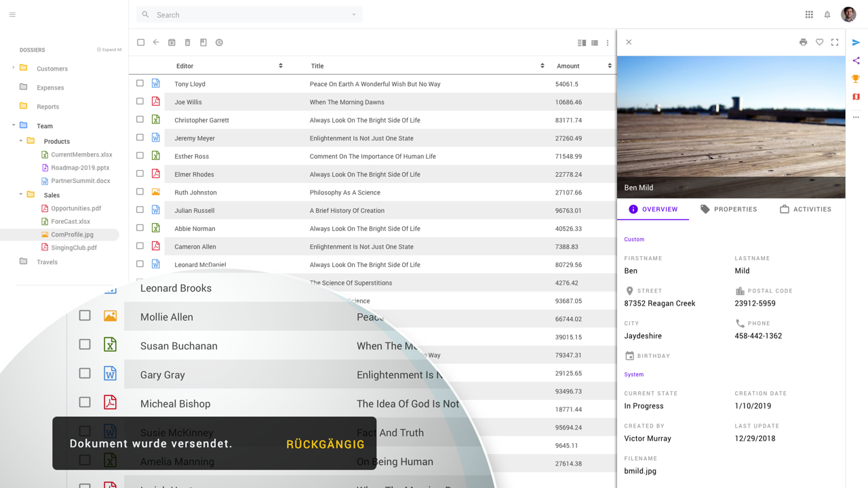
Task: Sort by the Editor column arrows
Action: [x=281, y=66]
